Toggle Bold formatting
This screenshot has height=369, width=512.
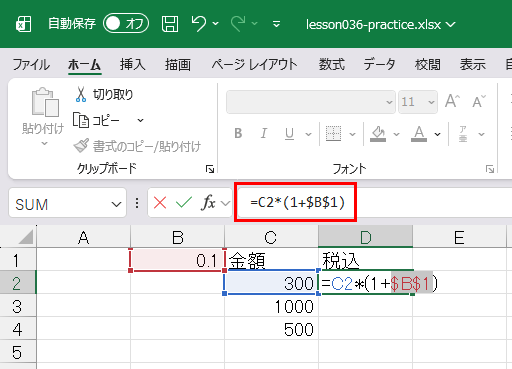[238, 134]
